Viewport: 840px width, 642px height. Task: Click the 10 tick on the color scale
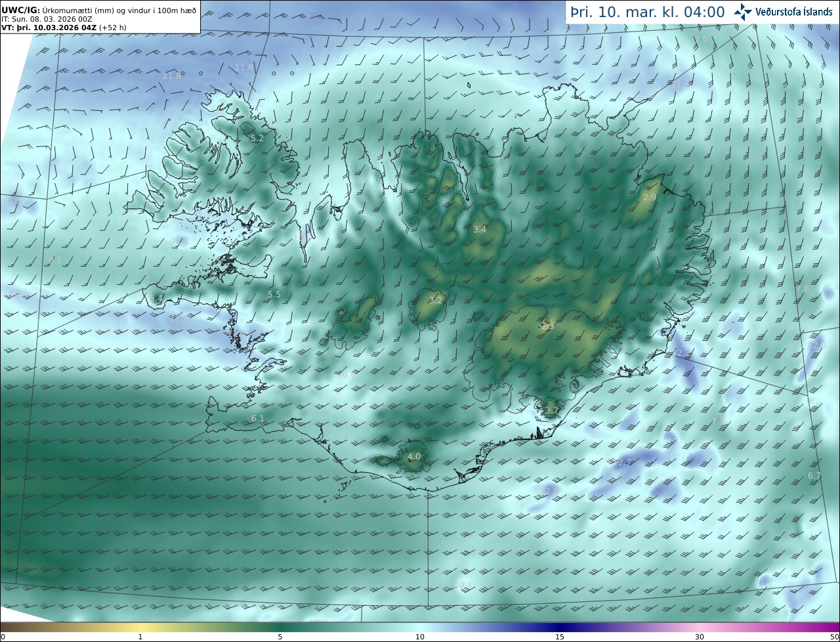[420, 637]
